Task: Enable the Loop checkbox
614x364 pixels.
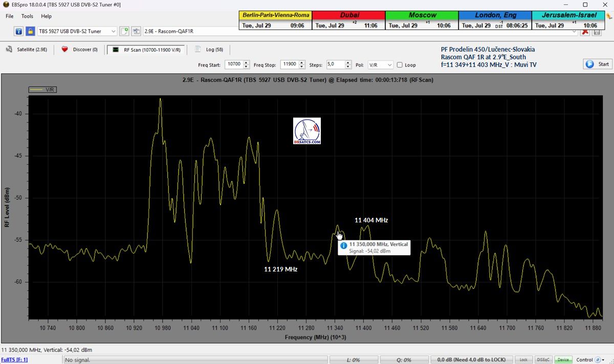Action: coord(400,65)
